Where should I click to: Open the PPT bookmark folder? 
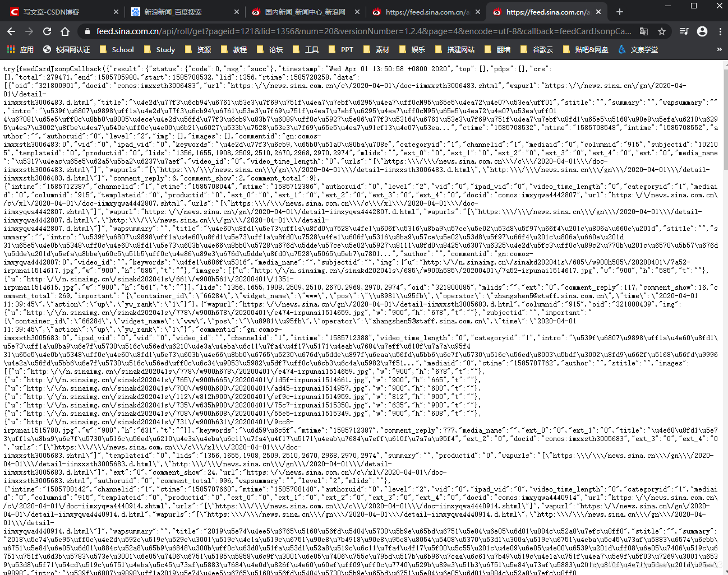341,49
